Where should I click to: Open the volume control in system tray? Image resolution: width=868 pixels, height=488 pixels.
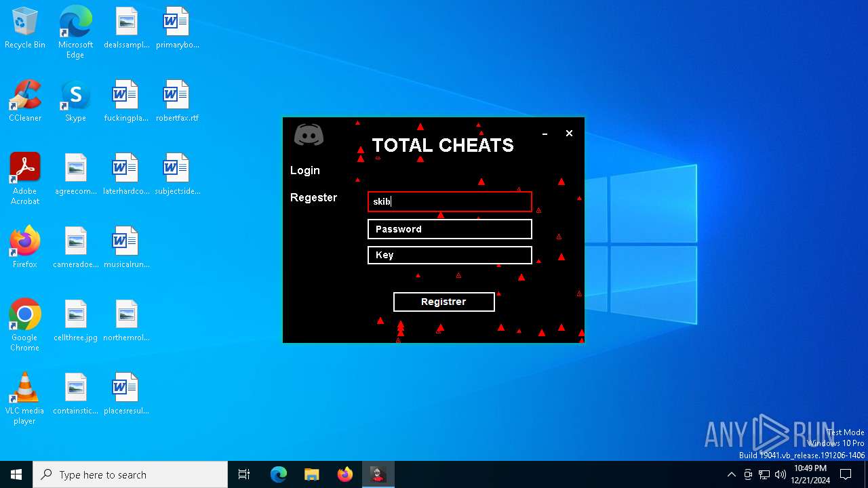click(x=781, y=474)
